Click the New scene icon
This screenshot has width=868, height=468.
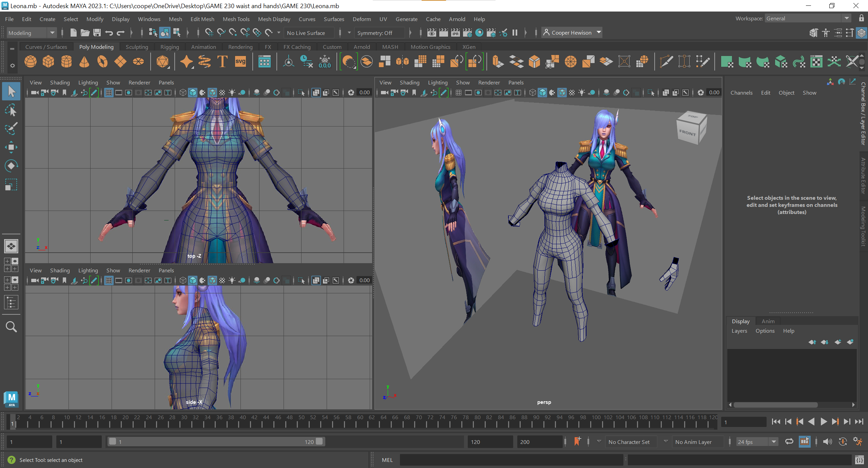(x=73, y=33)
